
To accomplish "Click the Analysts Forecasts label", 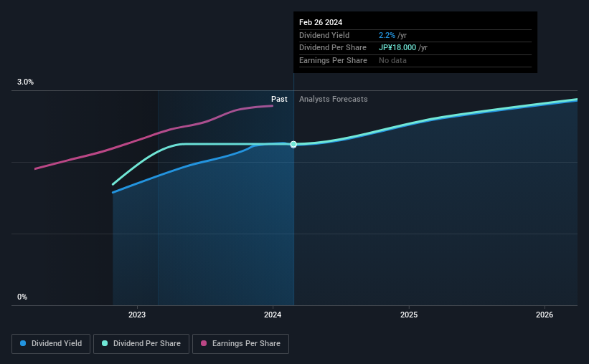I will pos(333,99).
